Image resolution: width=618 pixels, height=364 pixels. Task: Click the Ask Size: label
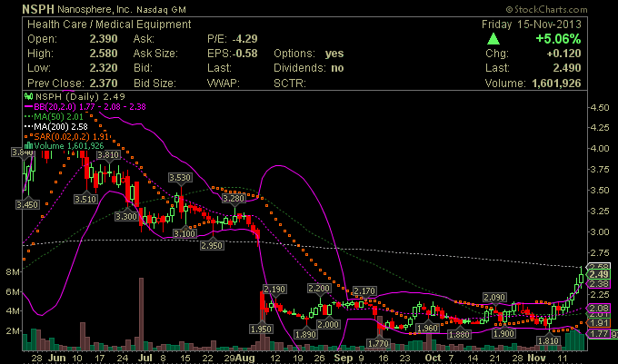pos(155,54)
